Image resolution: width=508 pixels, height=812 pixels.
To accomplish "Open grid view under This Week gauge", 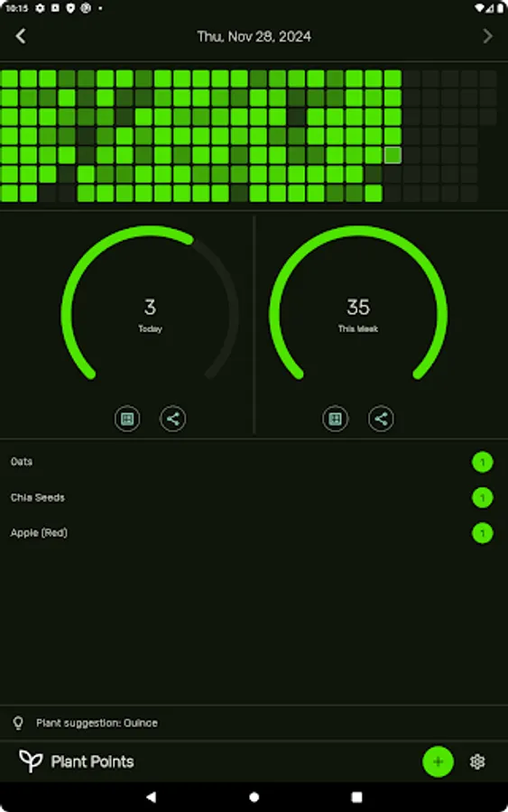I will coord(336,419).
